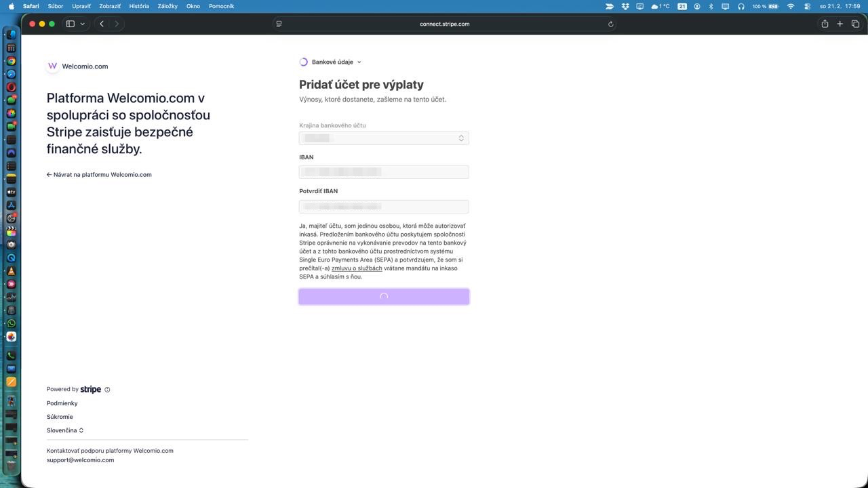Open the Safari app menu
Viewport: 868px width, 488px height.
click(x=31, y=6)
